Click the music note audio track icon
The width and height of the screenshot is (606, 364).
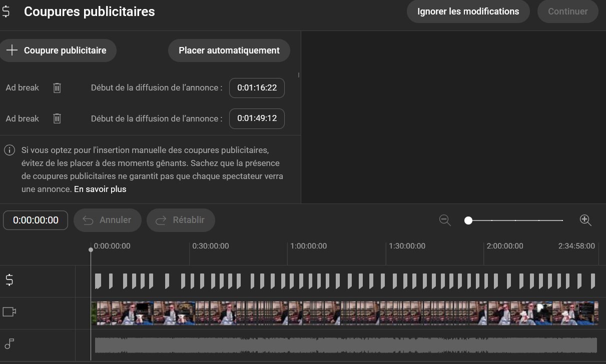(x=10, y=343)
